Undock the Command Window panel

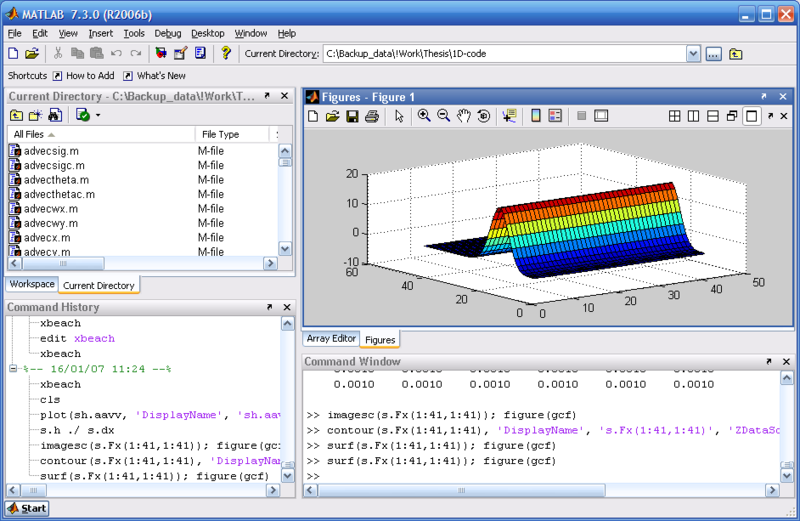pyautogui.click(x=768, y=361)
